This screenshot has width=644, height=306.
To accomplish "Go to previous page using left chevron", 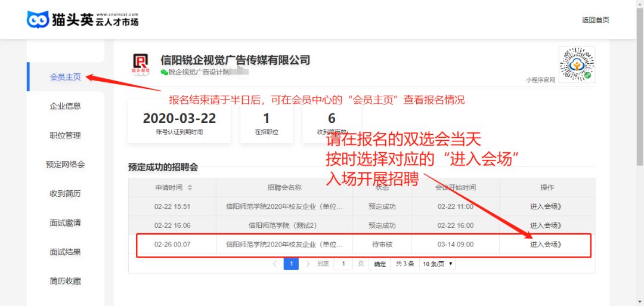I will pos(274,264).
